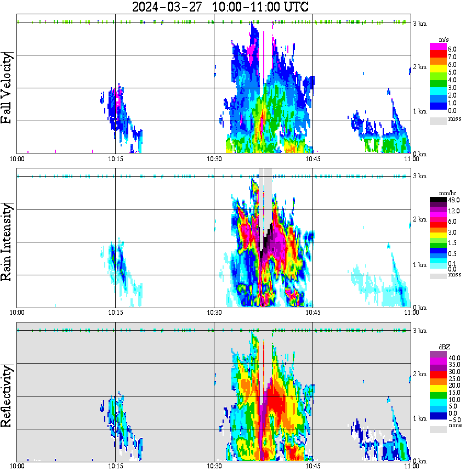The width and height of the screenshot is (466, 476).
Task: Click the black heavy-rain core in the Rain Intensity plot
Action: pos(265,242)
